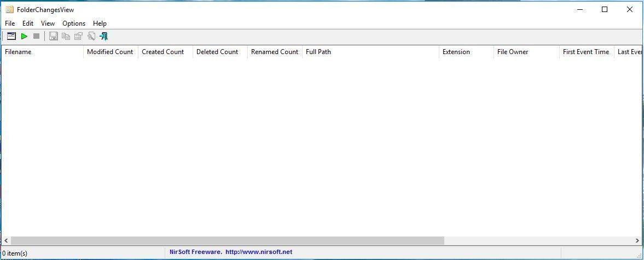This screenshot has height=260, width=644.
Task: Click the find toolbar icon
Action: (91, 36)
